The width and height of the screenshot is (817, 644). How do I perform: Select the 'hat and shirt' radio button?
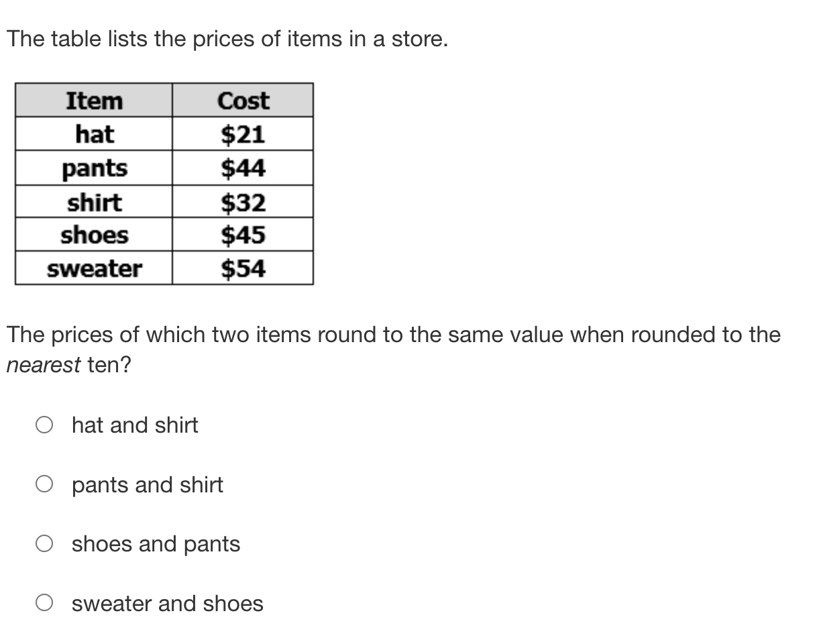tap(44, 425)
